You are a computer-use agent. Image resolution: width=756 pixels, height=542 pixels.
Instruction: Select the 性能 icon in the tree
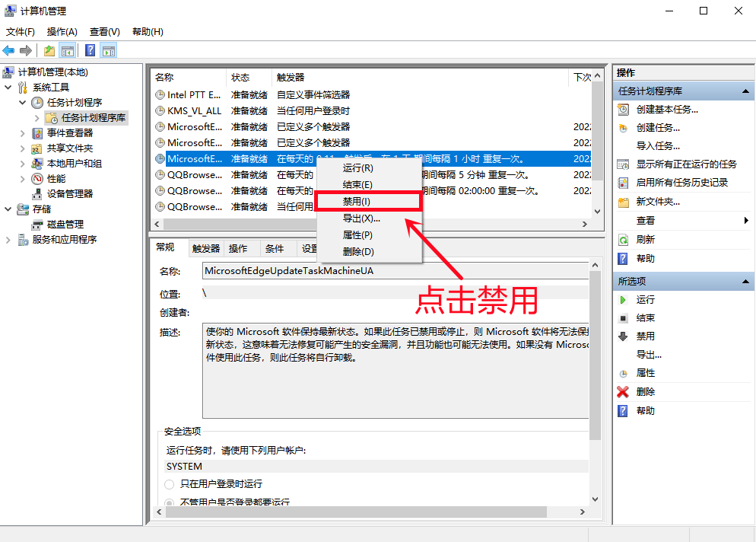pos(37,179)
